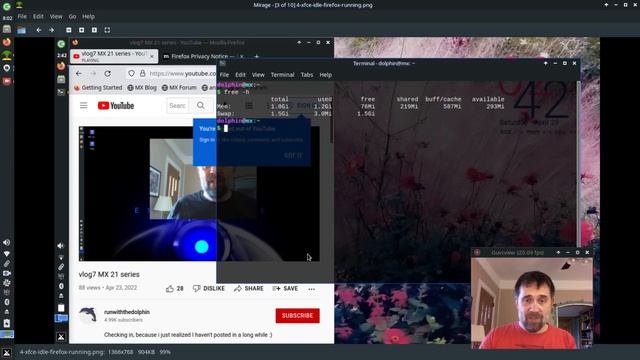Click the YouTube search box
The image size is (640, 360).
coord(178,106)
